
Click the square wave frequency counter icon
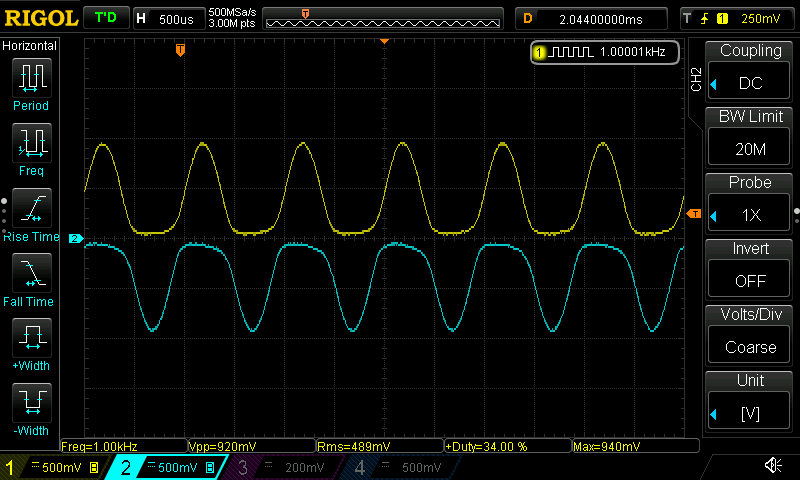tap(573, 52)
